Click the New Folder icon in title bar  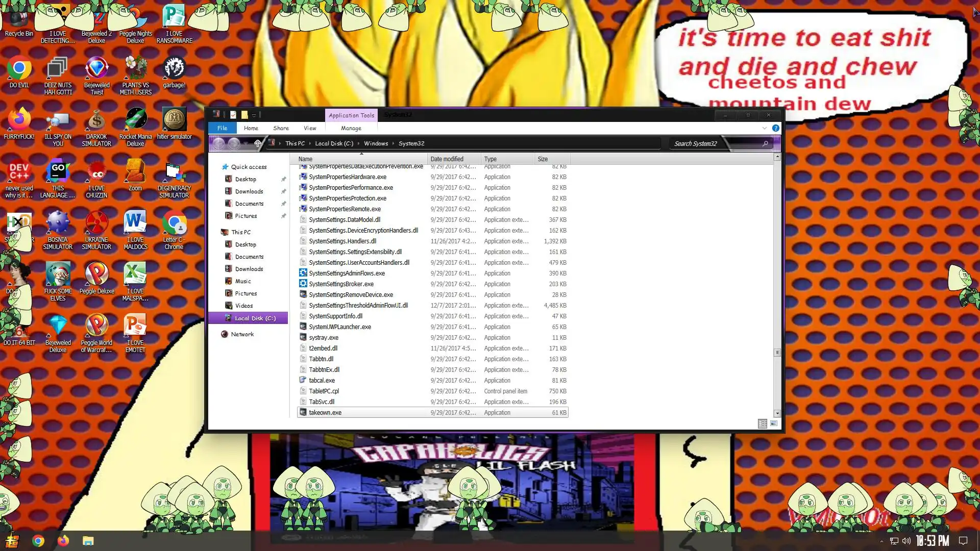pos(244,115)
